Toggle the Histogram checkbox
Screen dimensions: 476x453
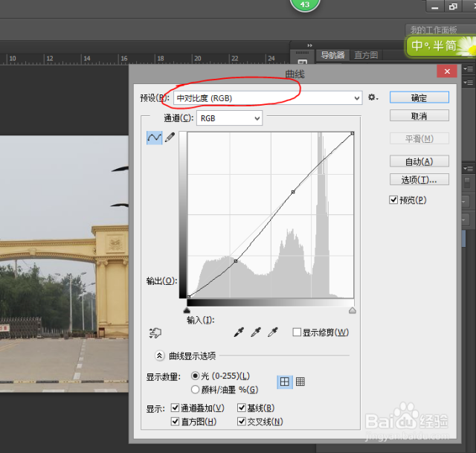175,422
